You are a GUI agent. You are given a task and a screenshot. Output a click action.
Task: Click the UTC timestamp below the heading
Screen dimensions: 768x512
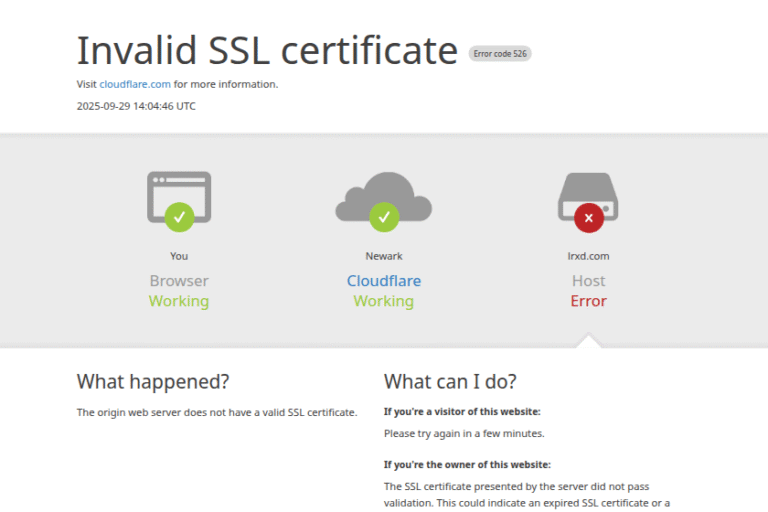click(136, 106)
